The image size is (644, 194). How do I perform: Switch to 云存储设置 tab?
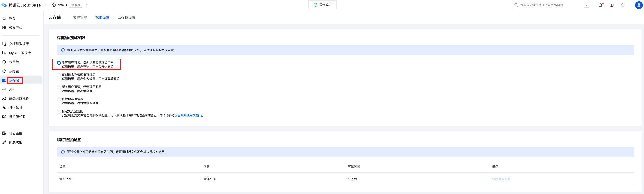click(127, 17)
